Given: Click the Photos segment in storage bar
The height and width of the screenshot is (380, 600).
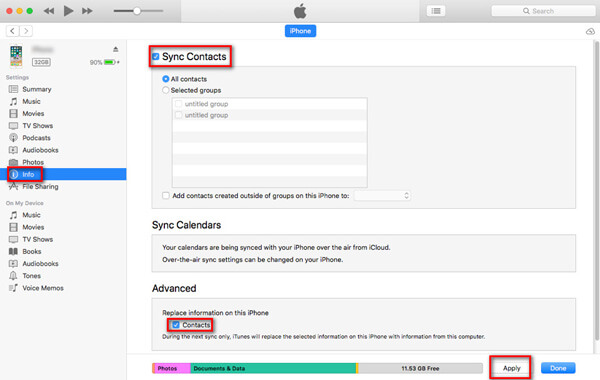Looking at the screenshot, I should coord(172,369).
